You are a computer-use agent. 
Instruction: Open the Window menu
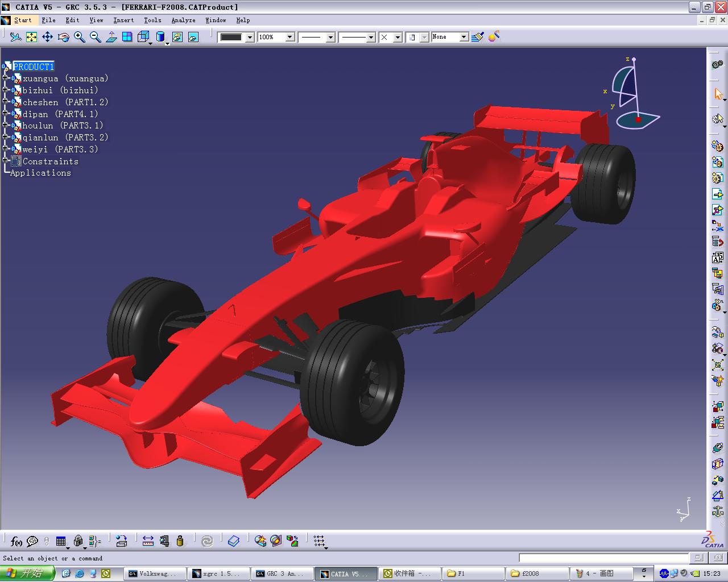216,20
